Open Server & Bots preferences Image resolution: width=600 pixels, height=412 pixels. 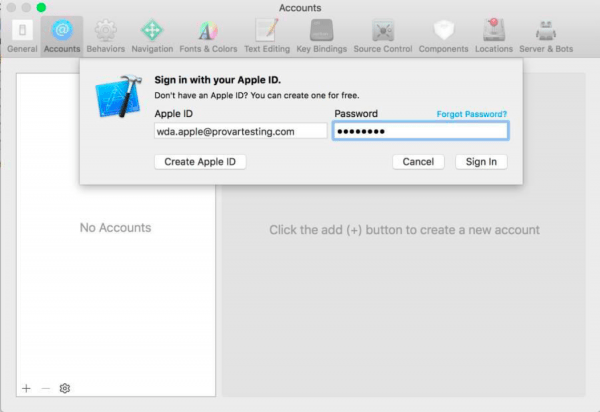pos(546,36)
